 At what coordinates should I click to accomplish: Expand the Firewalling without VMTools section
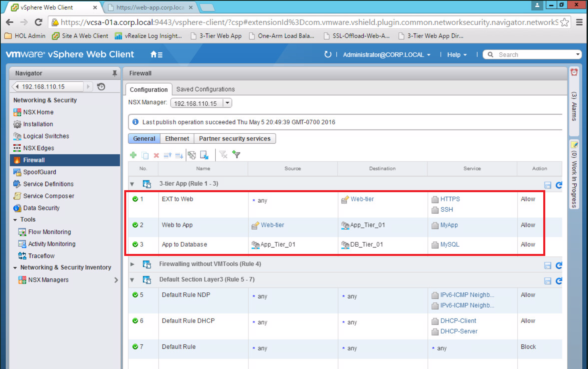pyautogui.click(x=132, y=264)
